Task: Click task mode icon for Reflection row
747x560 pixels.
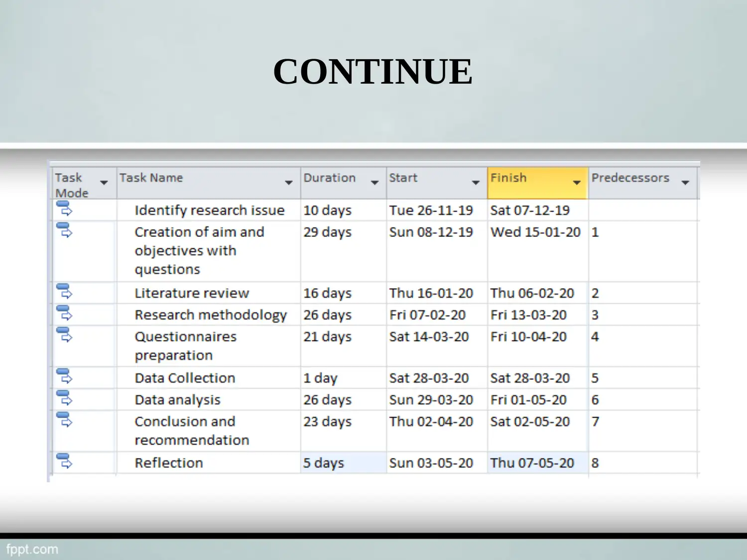Action: 64,461
